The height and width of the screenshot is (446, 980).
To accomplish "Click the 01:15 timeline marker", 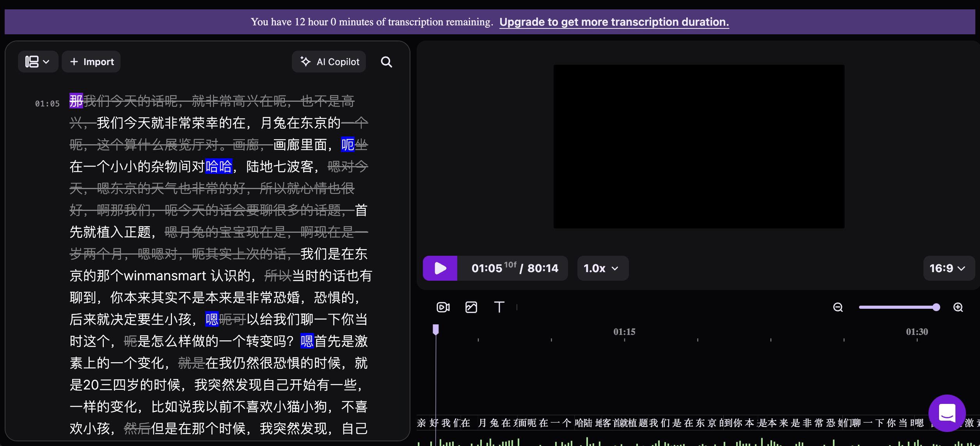I will click(x=624, y=332).
